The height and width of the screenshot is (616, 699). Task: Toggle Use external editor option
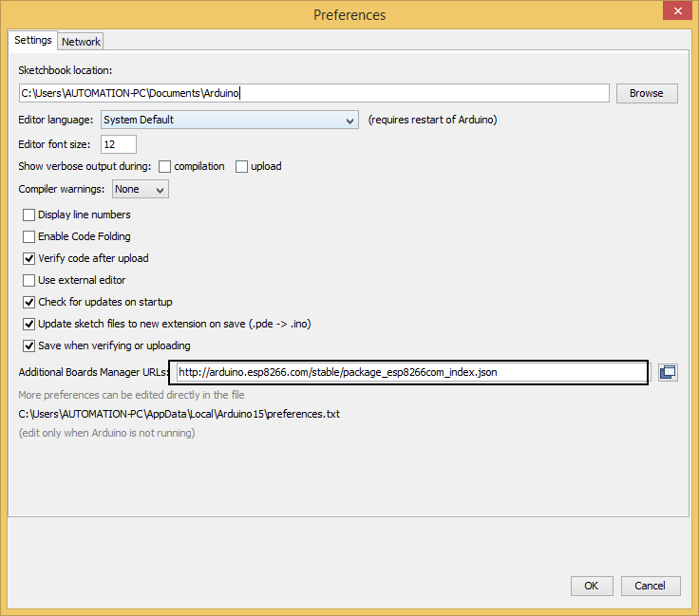(29, 280)
